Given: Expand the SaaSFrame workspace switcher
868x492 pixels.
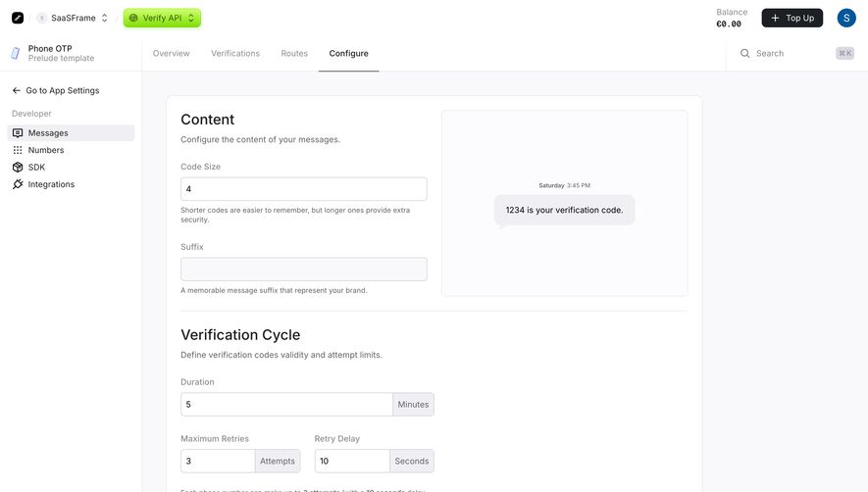Looking at the screenshot, I should (x=73, y=18).
